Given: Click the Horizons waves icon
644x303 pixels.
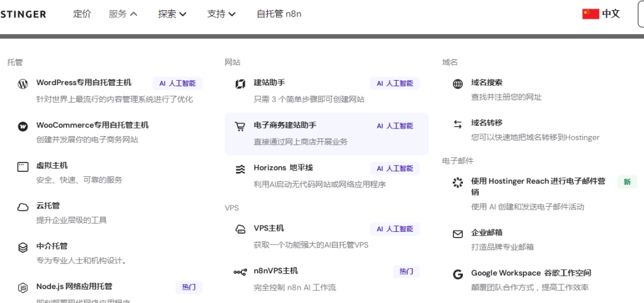Looking at the screenshot, I should (x=240, y=169).
